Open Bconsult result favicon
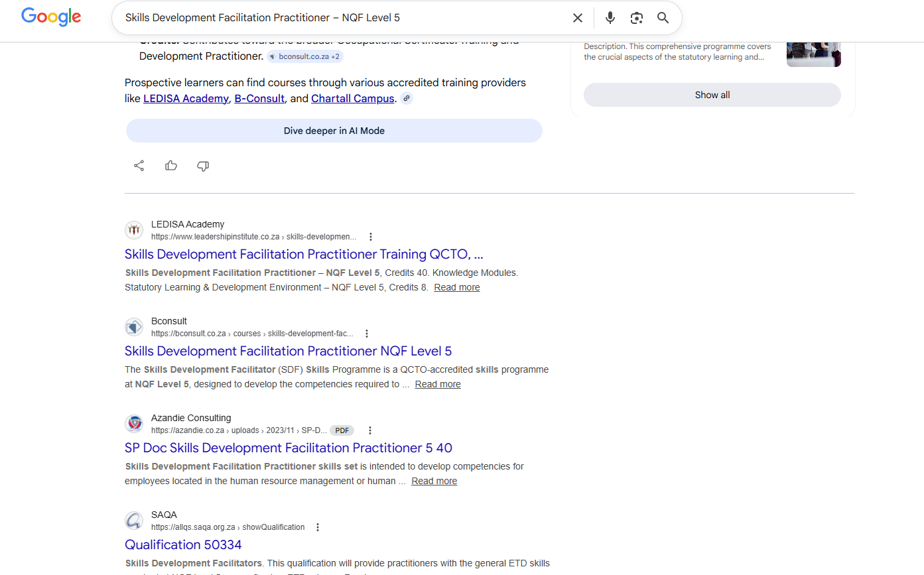The height and width of the screenshot is (575, 924). [134, 327]
